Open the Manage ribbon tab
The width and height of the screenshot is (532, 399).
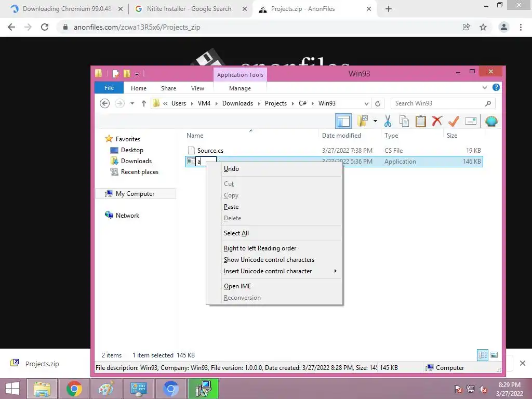(x=240, y=88)
